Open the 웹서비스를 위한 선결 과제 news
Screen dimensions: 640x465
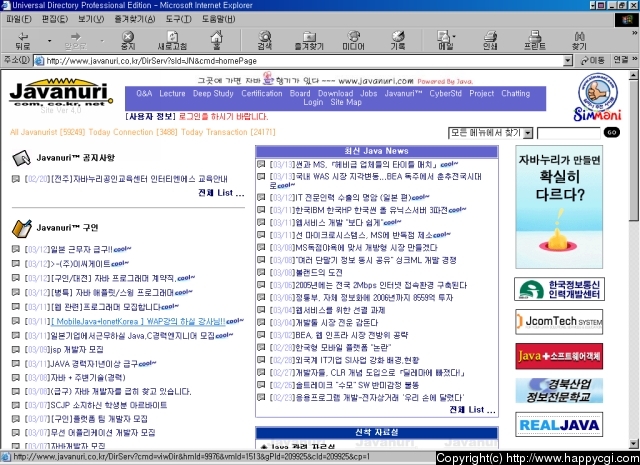click(340, 310)
